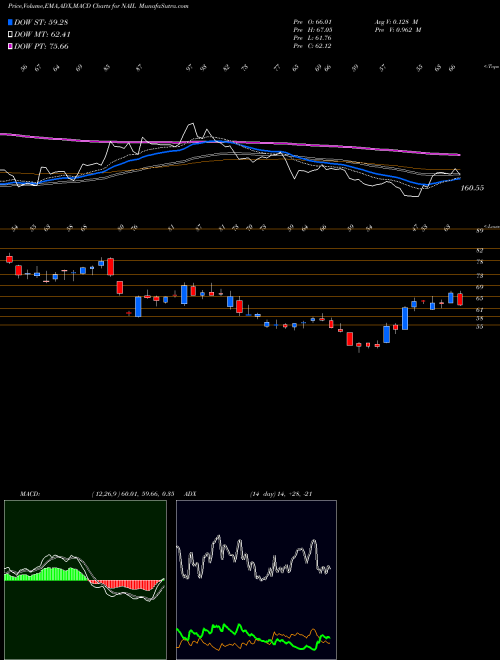Viewport: 500px width, 660px height.
Task: Click the 160.55 price label on EMA chart
Action: pyautogui.click(x=472, y=188)
